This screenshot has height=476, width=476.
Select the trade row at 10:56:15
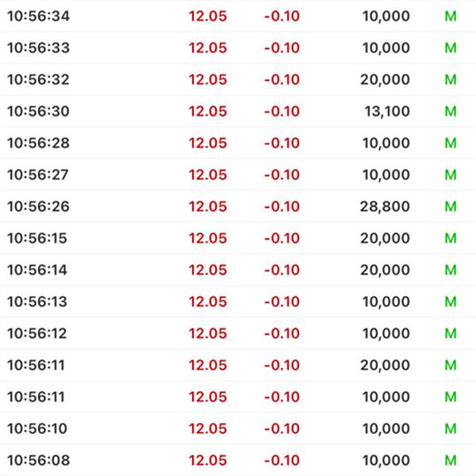coord(238,238)
